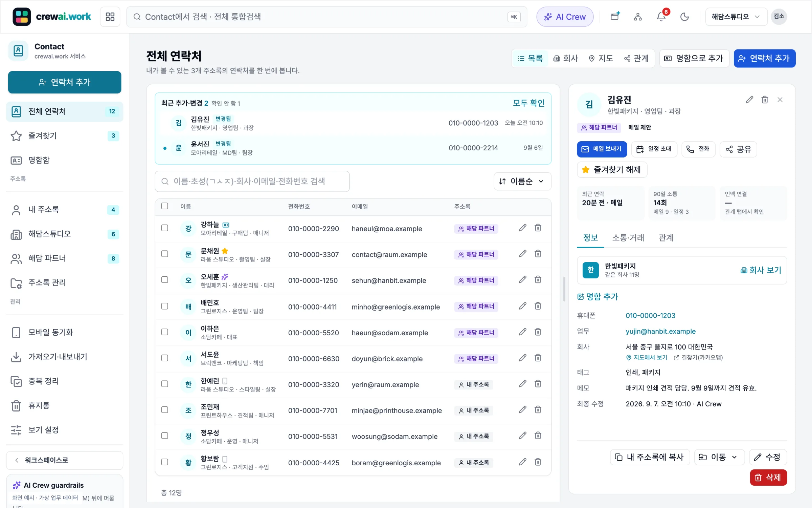Click pencil icon in 김유진 detail header
Viewport: 812px width, 508px height.
749,100
